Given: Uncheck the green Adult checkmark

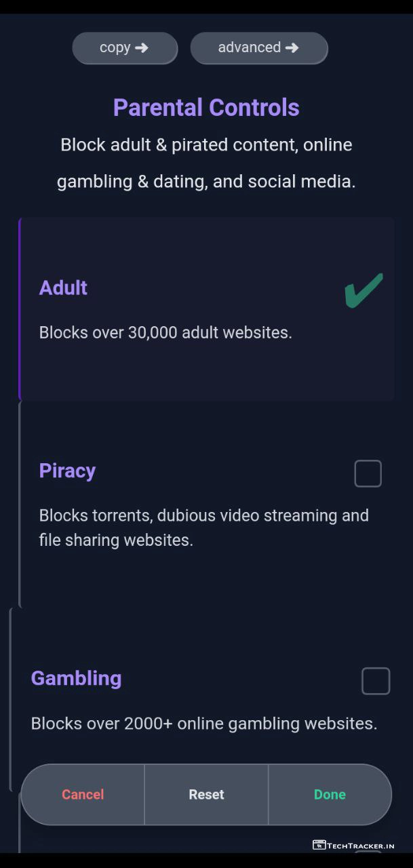Looking at the screenshot, I should 363,290.
